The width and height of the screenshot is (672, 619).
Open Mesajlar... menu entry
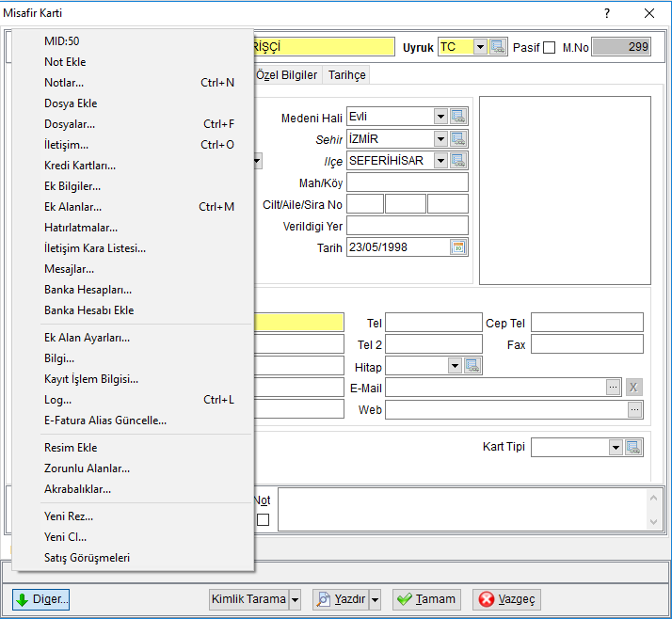[x=133, y=269]
